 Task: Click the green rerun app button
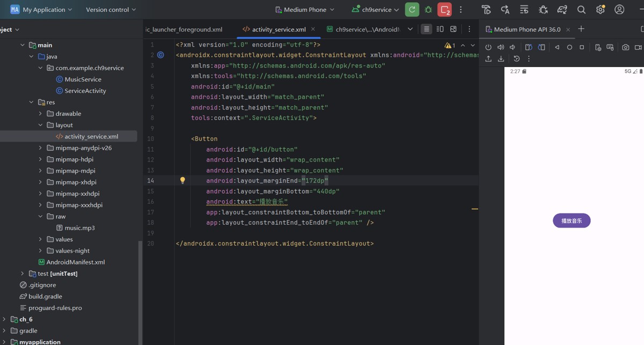[x=412, y=10]
